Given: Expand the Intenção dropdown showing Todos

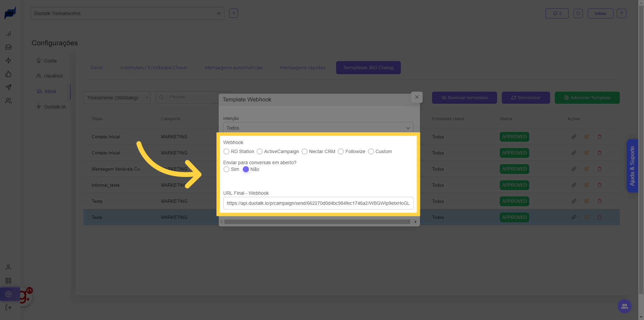Looking at the screenshot, I should (x=318, y=128).
